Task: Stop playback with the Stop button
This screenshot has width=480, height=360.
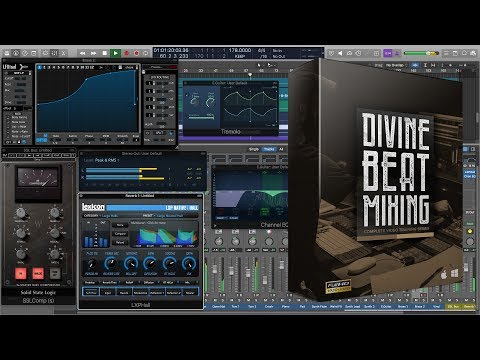Action: coord(105,53)
